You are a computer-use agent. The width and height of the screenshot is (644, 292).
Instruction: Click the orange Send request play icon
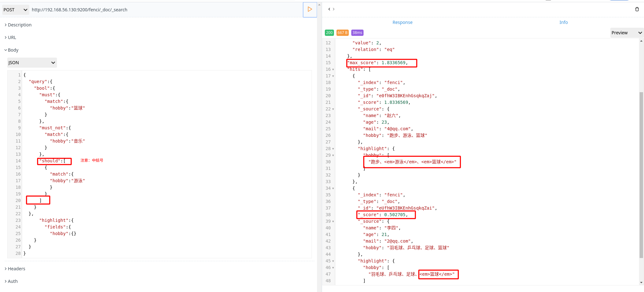pos(310,10)
